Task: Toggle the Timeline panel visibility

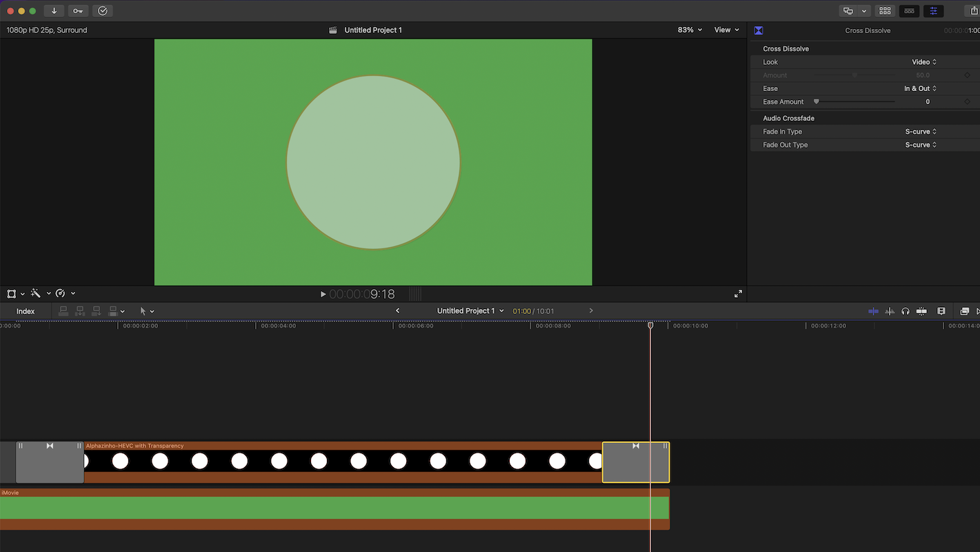Action: tap(910, 11)
